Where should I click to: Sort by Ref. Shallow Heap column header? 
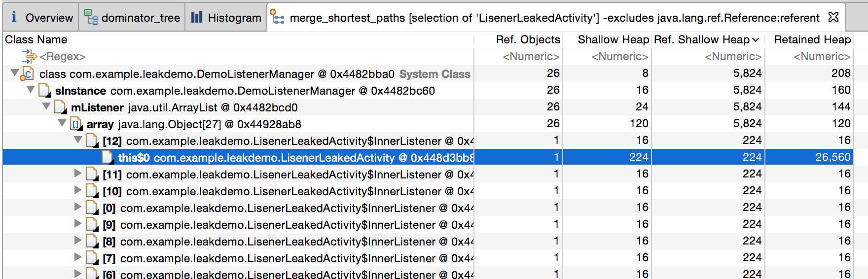(x=701, y=39)
